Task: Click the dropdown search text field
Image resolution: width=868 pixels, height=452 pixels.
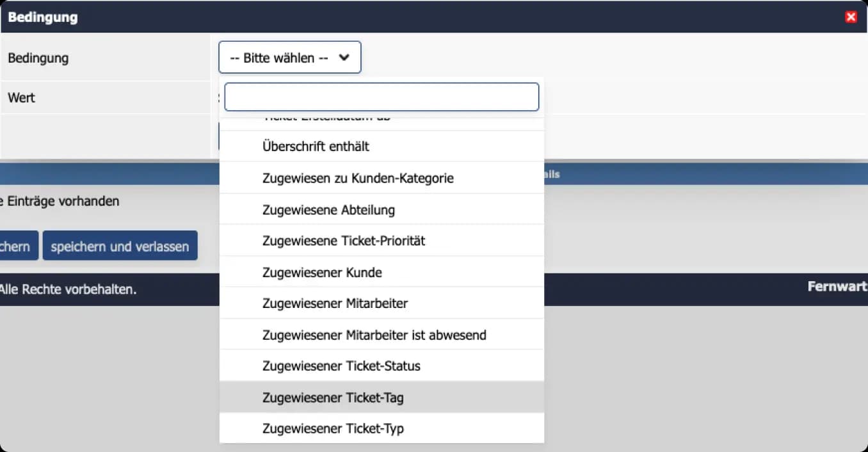Action: 382,97
